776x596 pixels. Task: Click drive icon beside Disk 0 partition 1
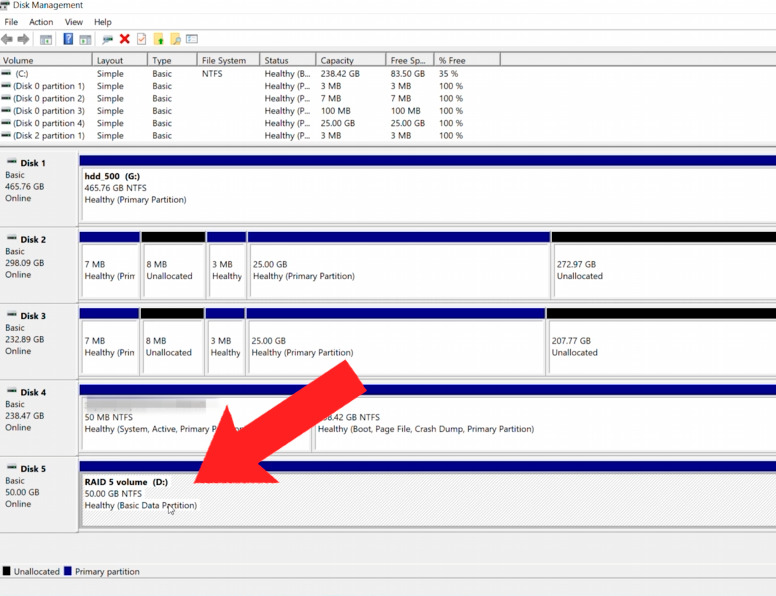6,86
